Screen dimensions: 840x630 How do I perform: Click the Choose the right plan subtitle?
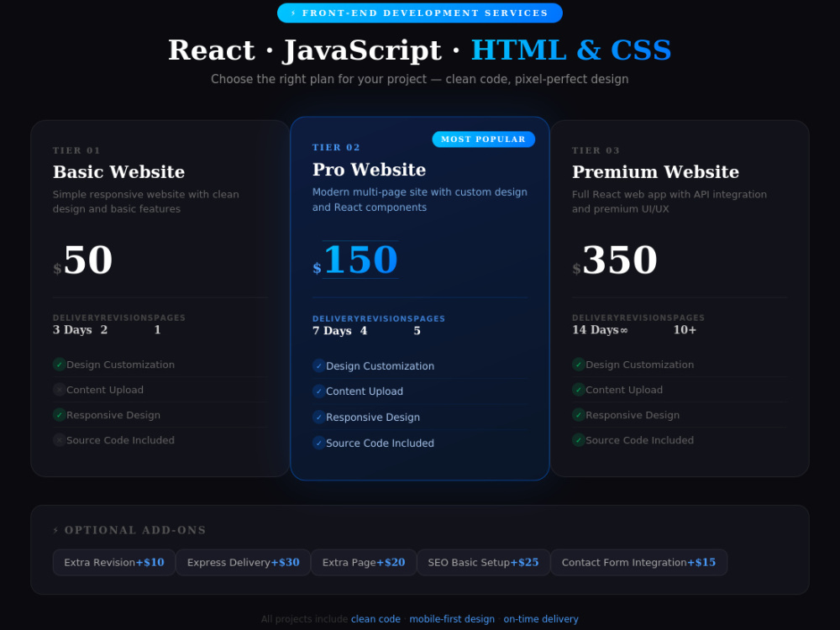(x=419, y=79)
